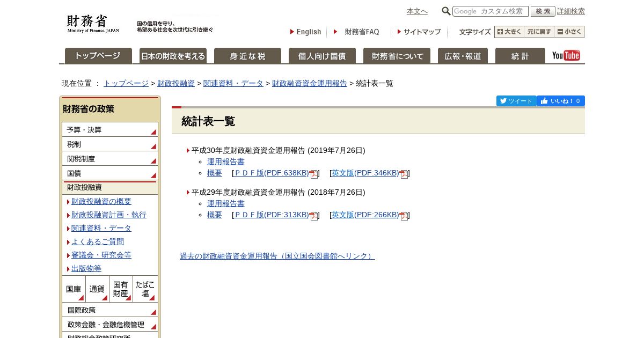This screenshot has height=338, width=644.
Task: Open よくあるご質問 sidebar link
Action: [x=98, y=241]
